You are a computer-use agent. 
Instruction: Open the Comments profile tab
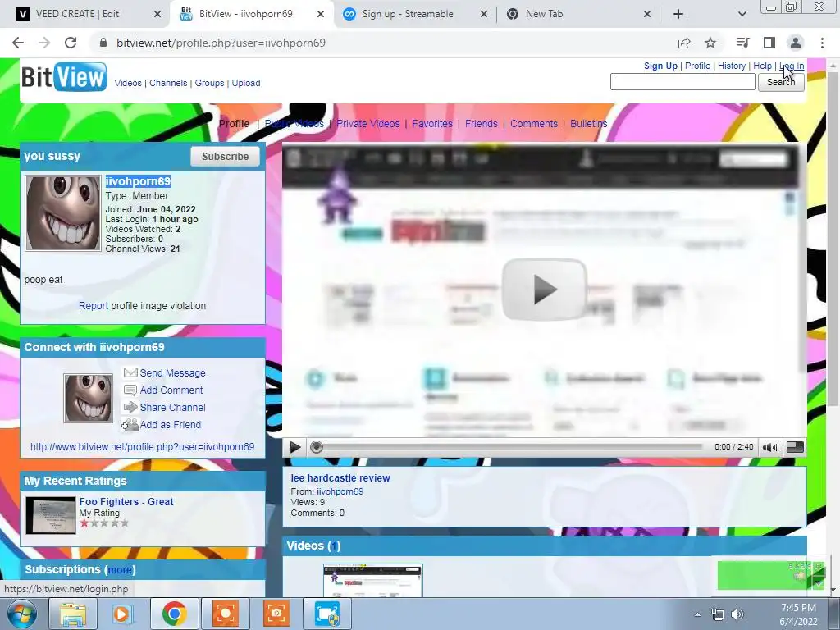pyautogui.click(x=533, y=124)
